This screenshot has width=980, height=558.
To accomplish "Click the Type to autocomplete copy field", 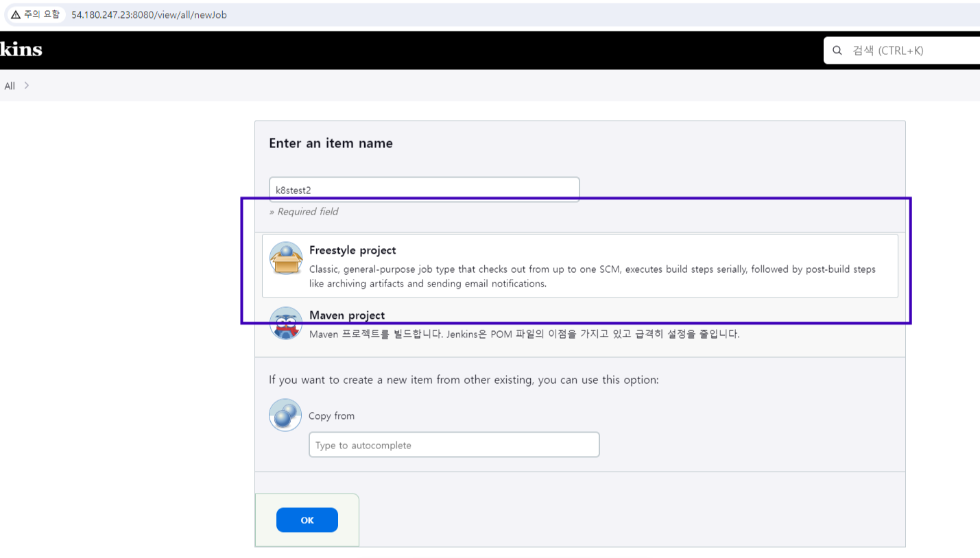I will point(454,445).
